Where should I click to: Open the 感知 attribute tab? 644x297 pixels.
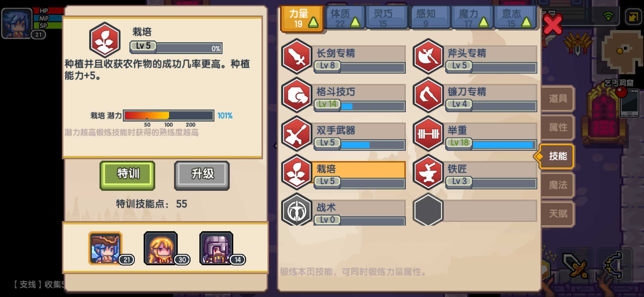tap(429, 18)
